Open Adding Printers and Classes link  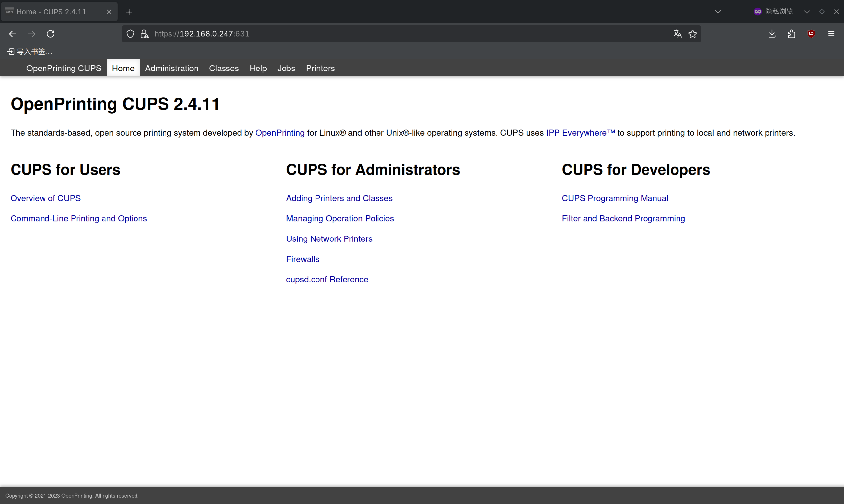pyautogui.click(x=339, y=198)
